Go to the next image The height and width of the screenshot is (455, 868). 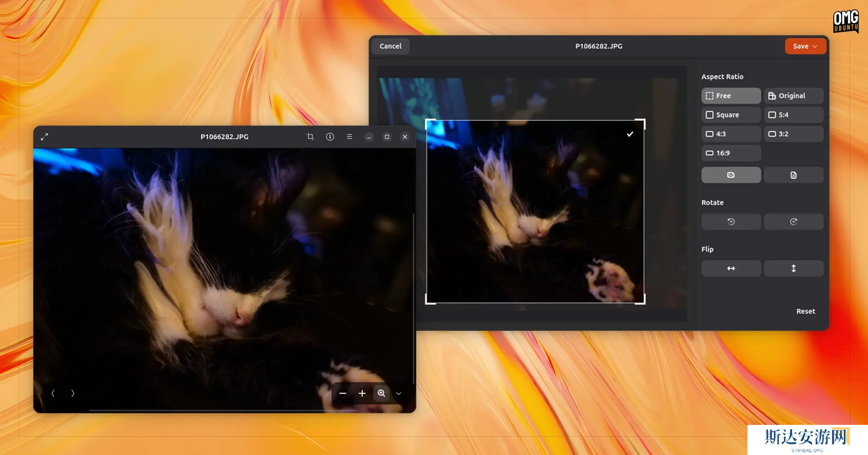[x=72, y=394]
